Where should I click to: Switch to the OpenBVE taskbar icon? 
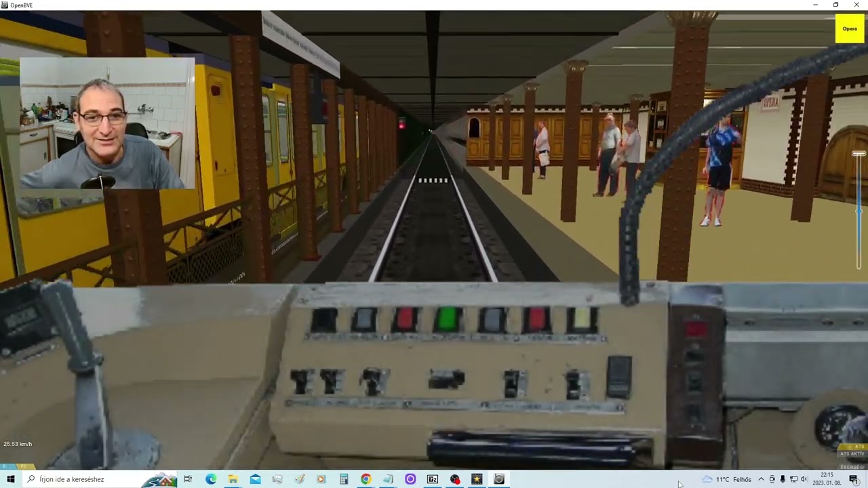point(499,479)
